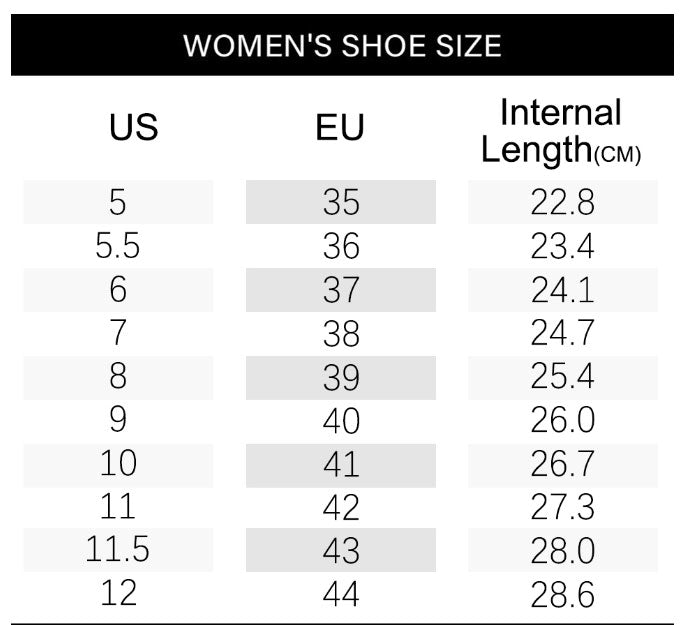Select the 24.1 internal length cell
The width and height of the screenshot is (682, 625).
click(x=563, y=290)
